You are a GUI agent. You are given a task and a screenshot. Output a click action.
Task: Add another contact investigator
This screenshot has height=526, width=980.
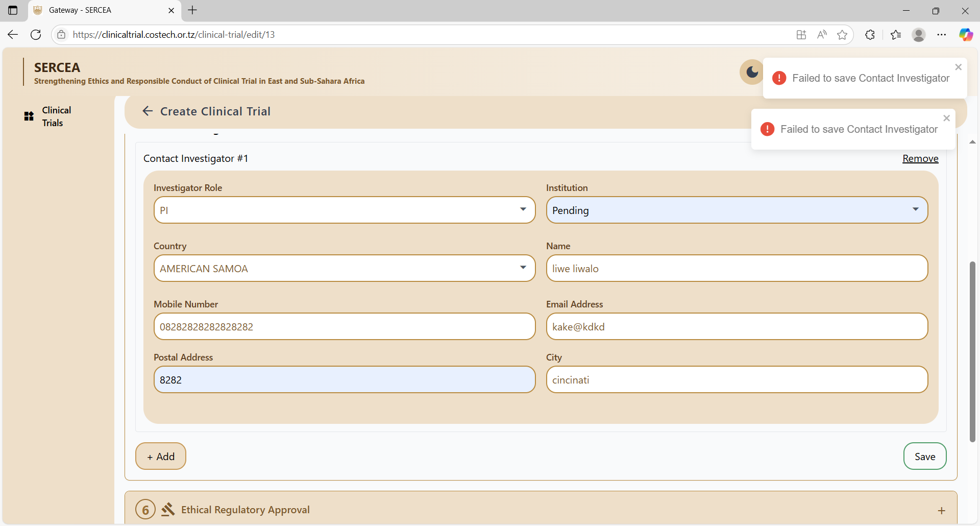click(161, 456)
